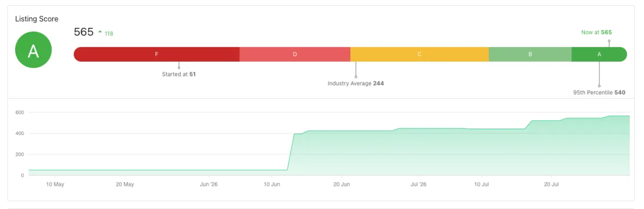Select the red F segment of score bar
Viewport: 644px width, 209px height.
[x=157, y=54]
